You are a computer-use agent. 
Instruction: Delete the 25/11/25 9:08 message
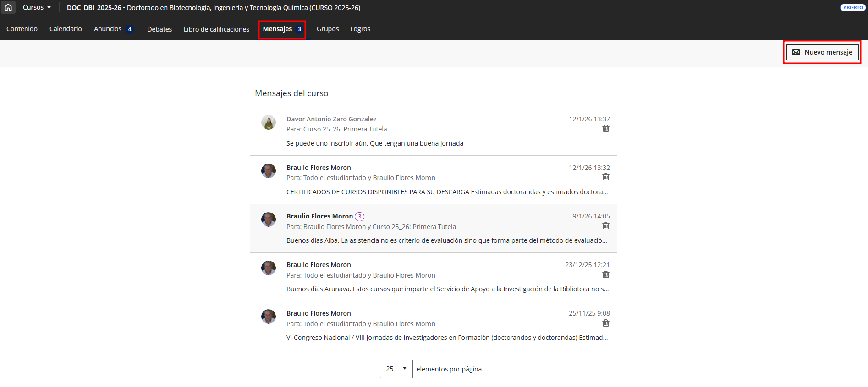click(605, 323)
